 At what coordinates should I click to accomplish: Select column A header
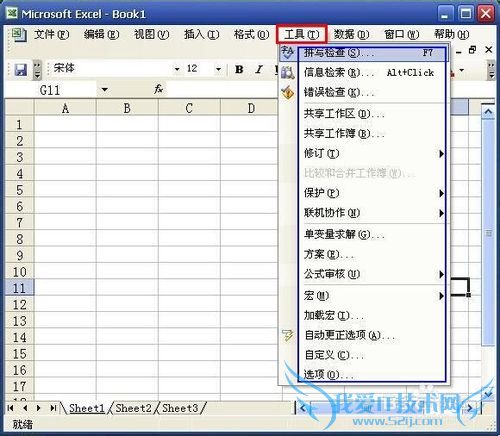pos(65,108)
